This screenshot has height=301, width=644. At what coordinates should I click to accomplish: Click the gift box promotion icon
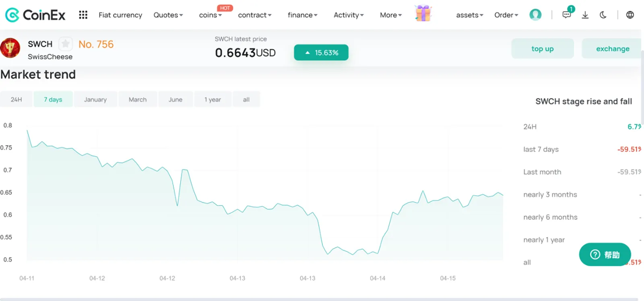(x=423, y=13)
